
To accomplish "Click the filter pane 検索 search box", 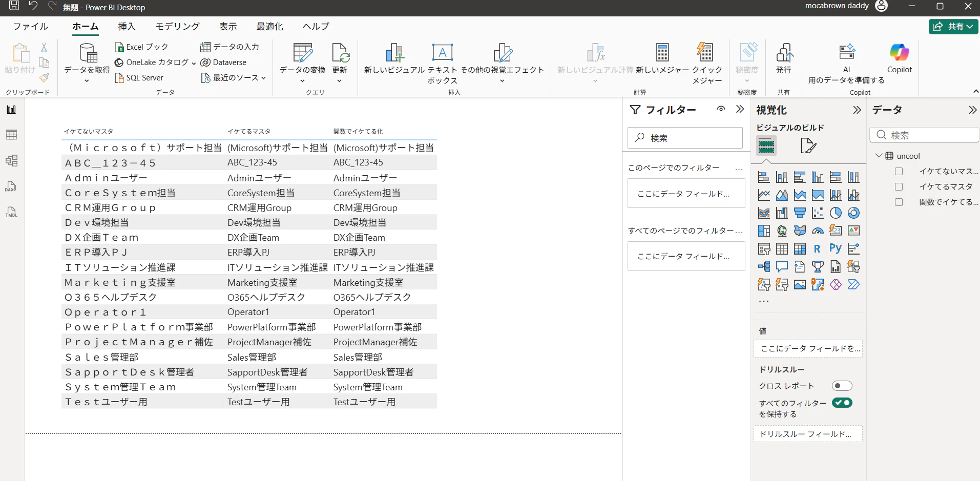I will tap(685, 138).
